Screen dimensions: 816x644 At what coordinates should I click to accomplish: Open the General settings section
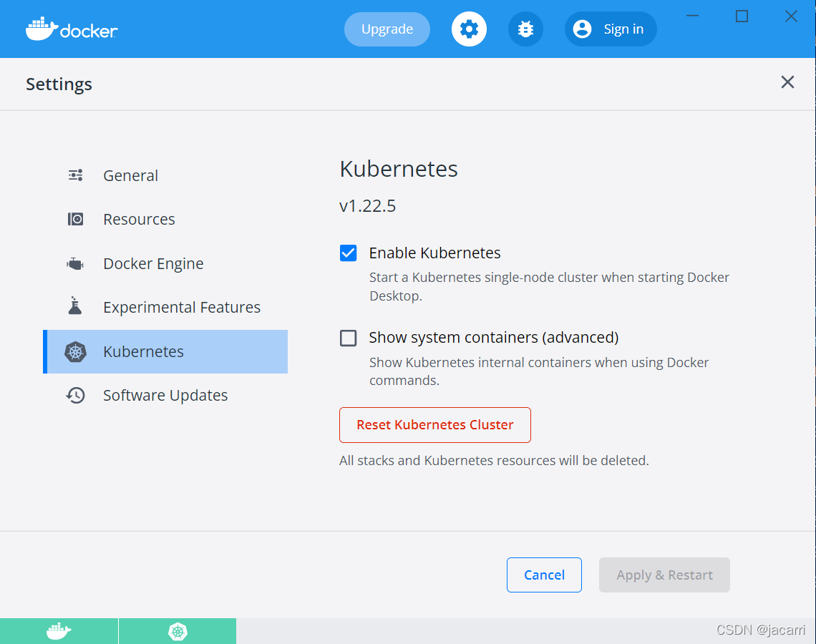click(165, 176)
